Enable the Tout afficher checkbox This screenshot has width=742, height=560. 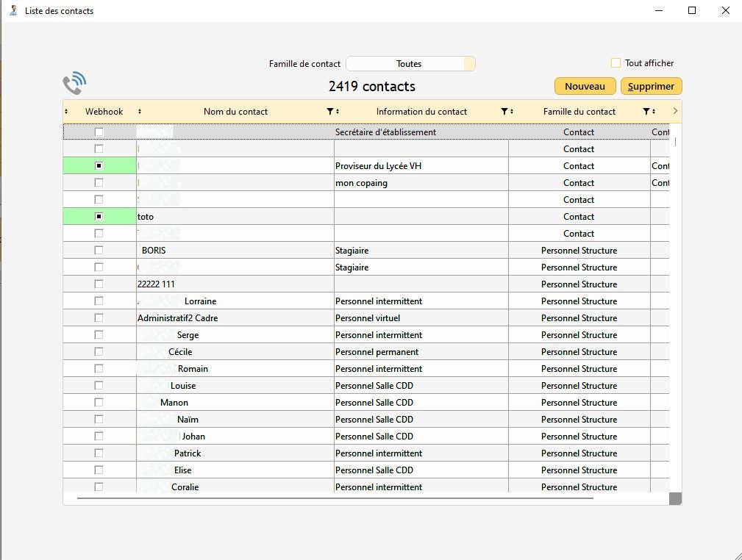coord(616,63)
